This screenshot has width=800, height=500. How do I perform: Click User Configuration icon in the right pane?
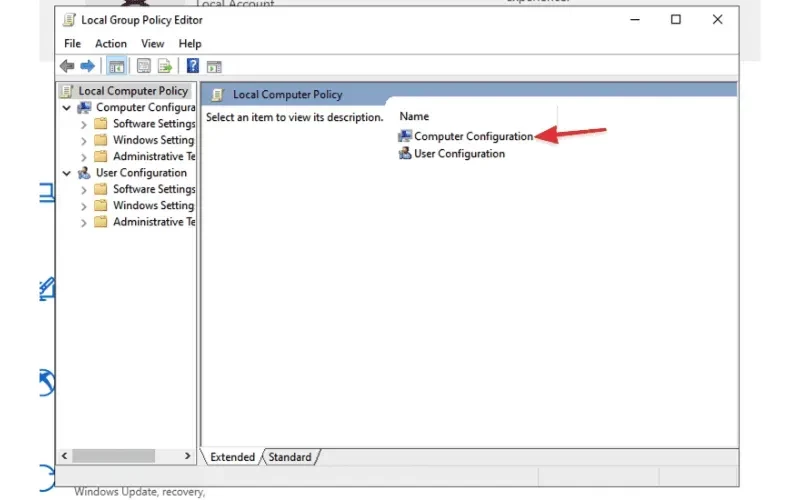[405, 153]
